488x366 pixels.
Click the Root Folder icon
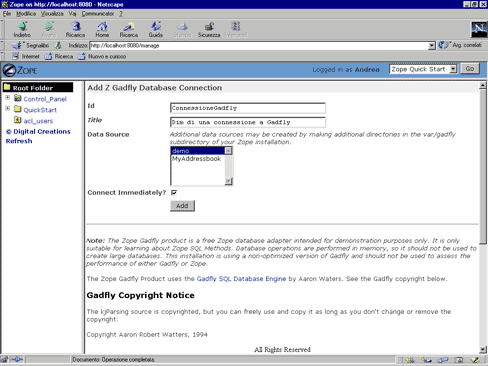click(x=7, y=87)
